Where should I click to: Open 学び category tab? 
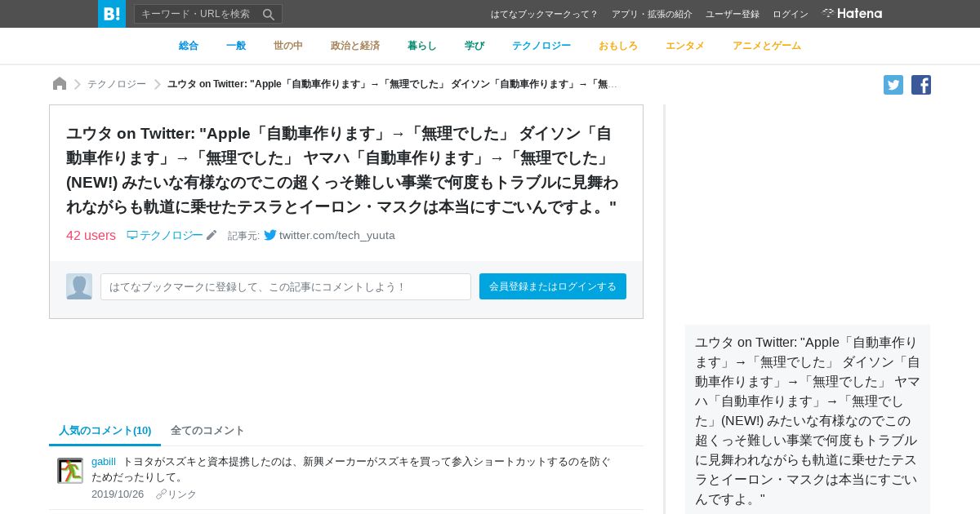pos(474,46)
